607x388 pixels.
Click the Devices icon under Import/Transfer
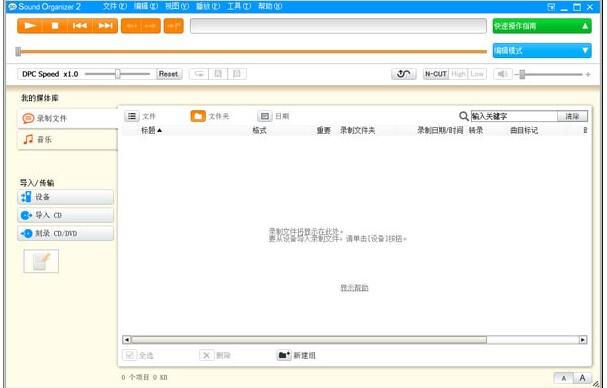click(26, 197)
